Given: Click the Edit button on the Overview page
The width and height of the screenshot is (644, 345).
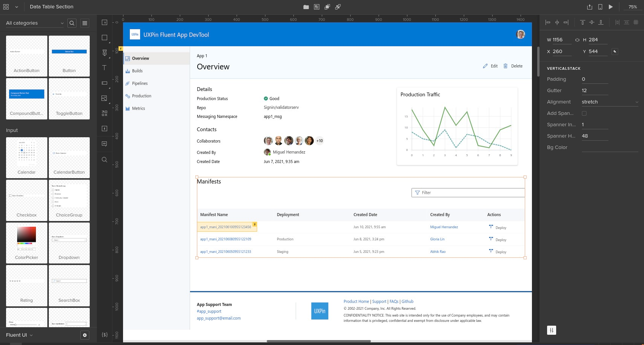Looking at the screenshot, I should pyautogui.click(x=490, y=66).
